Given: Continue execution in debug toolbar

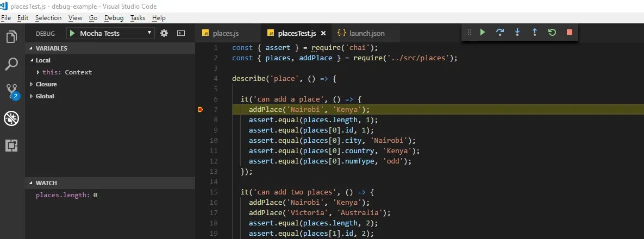Looking at the screenshot, I should pyautogui.click(x=483, y=32).
